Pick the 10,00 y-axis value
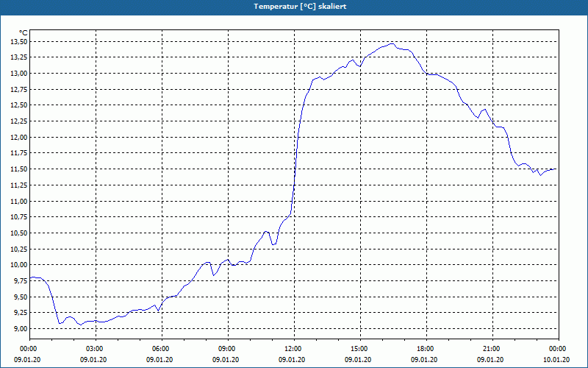 pos(19,265)
